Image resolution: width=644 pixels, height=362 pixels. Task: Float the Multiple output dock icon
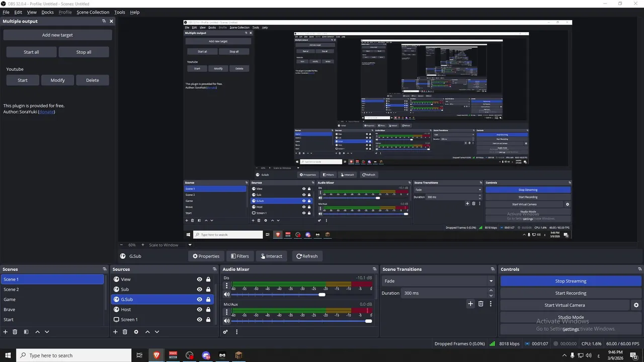(x=104, y=21)
